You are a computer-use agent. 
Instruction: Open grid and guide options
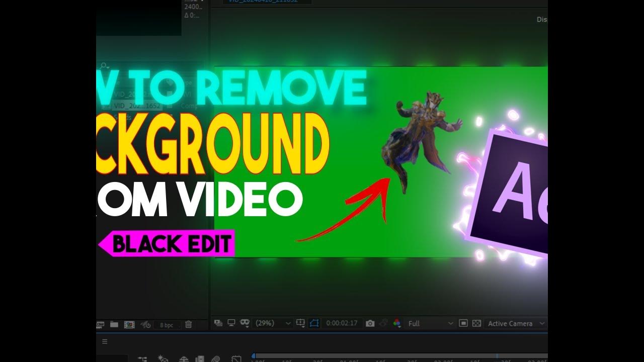[300, 323]
